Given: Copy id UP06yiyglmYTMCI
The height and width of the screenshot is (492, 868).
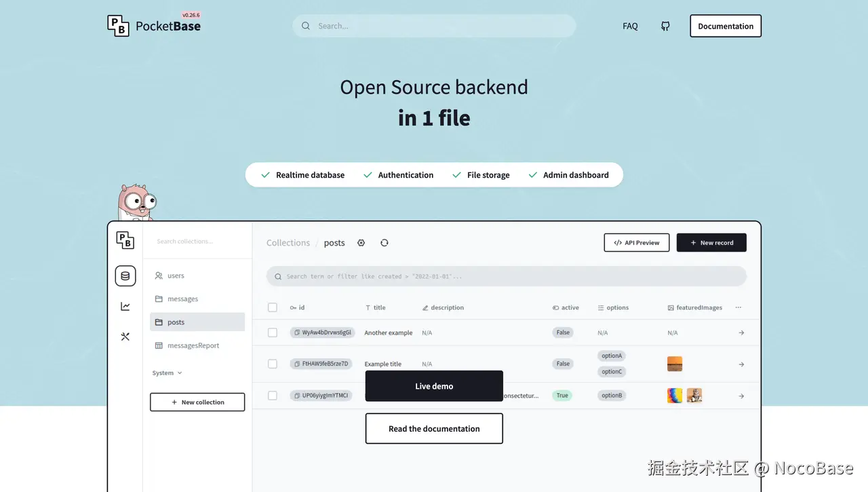Looking at the screenshot, I should [x=297, y=396].
